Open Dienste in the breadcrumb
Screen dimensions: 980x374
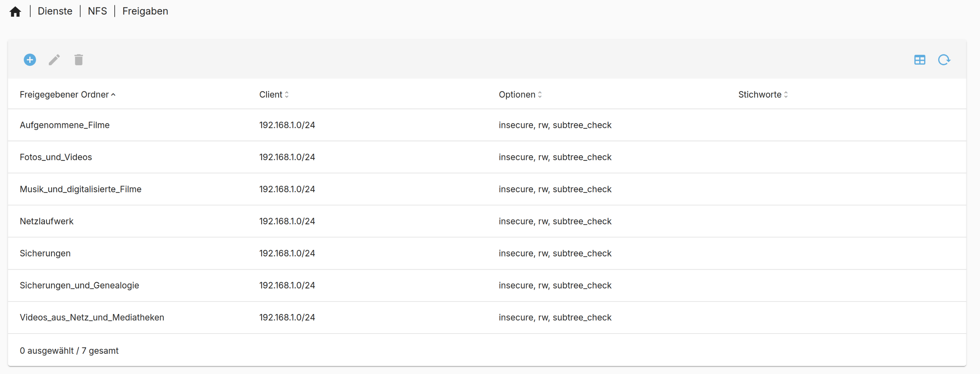[55, 12]
